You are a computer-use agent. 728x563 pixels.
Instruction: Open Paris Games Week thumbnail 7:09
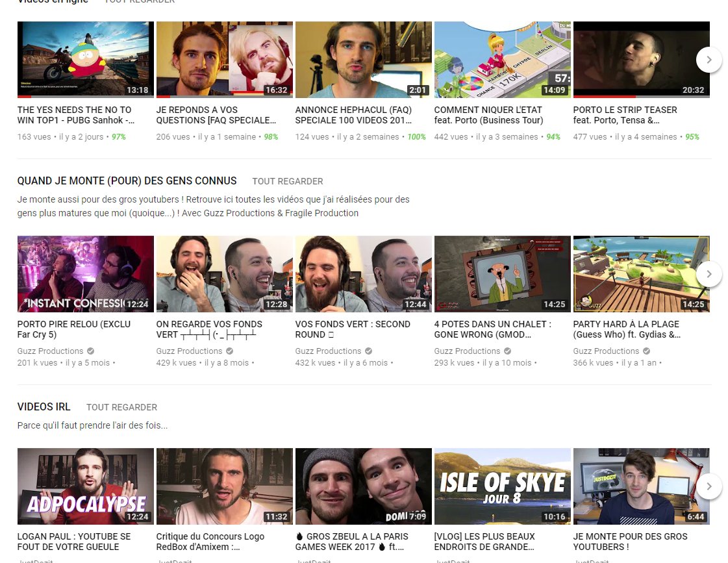coord(364,486)
